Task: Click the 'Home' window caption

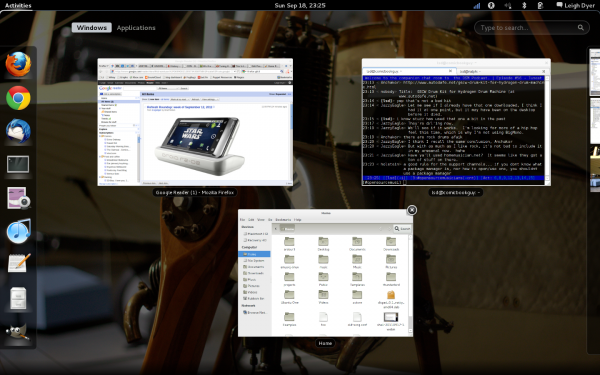Action: (x=325, y=343)
